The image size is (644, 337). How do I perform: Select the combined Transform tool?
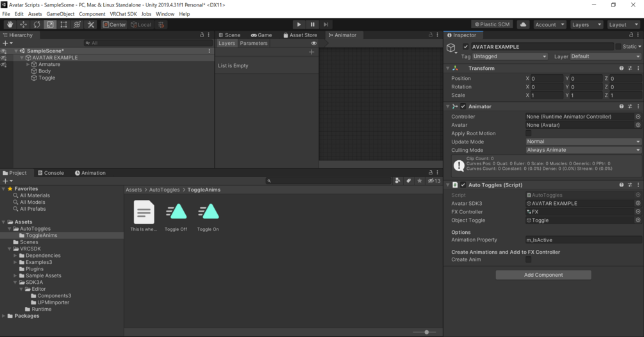point(77,24)
